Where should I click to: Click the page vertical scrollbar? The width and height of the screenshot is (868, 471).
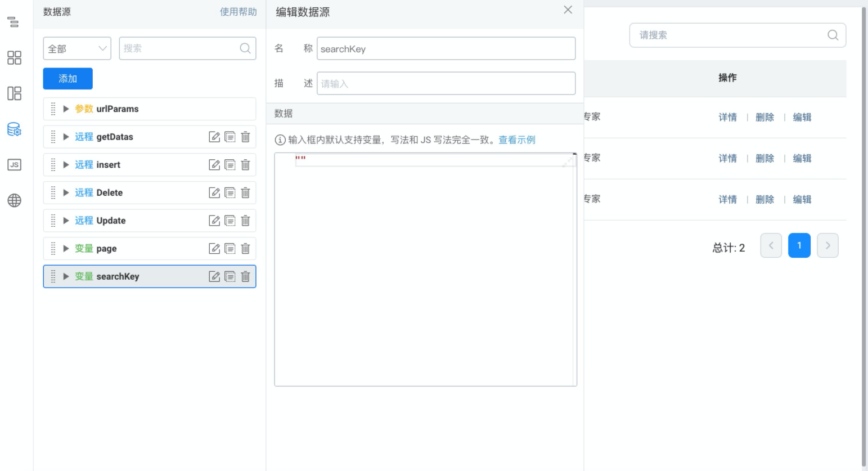tap(864, 236)
